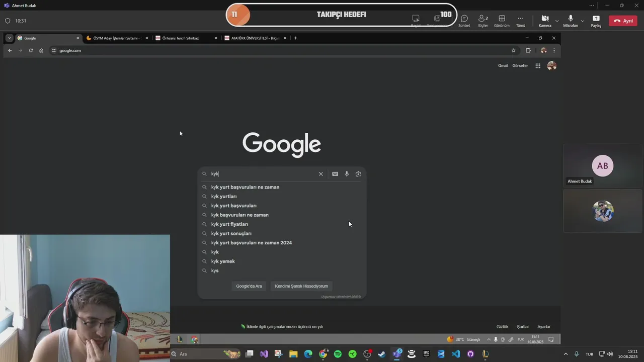Click Google'da Ara button
Viewport: 644px width, 362px height.
click(249, 286)
